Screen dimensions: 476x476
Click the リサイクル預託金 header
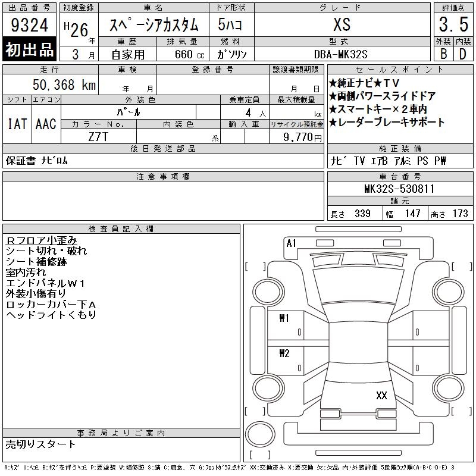pyautogui.click(x=296, y=124)
